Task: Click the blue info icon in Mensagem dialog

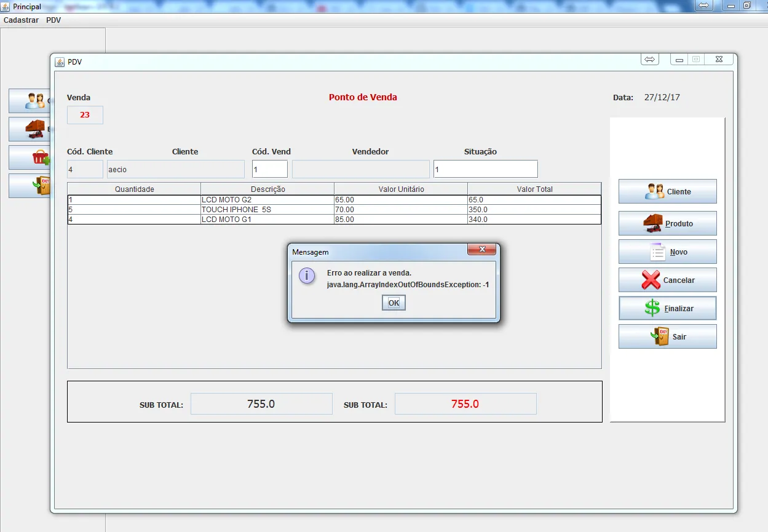Action: click(307, 275)
